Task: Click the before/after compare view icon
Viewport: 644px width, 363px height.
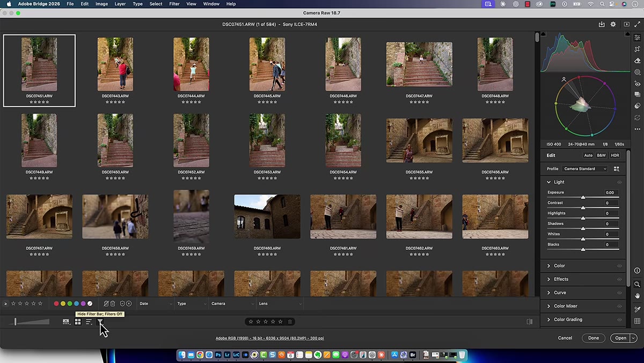Action: [x=530, y=322]
